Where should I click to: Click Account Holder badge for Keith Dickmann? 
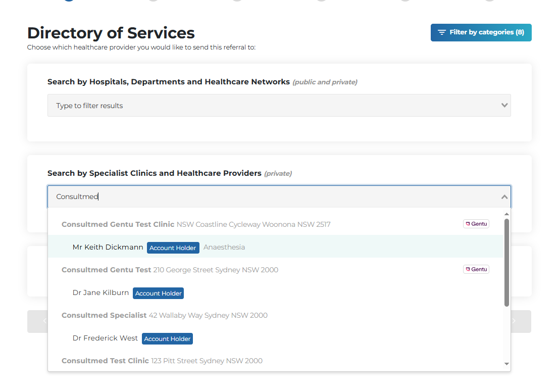(x=173, y=248)
